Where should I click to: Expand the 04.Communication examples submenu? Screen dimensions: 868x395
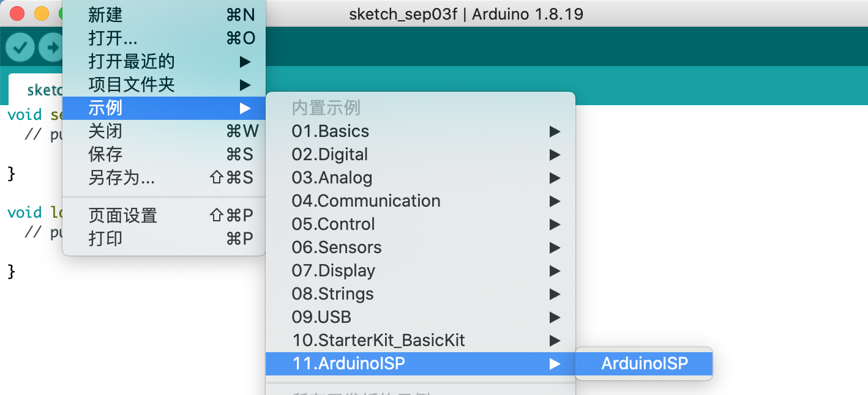pos(366,201)
